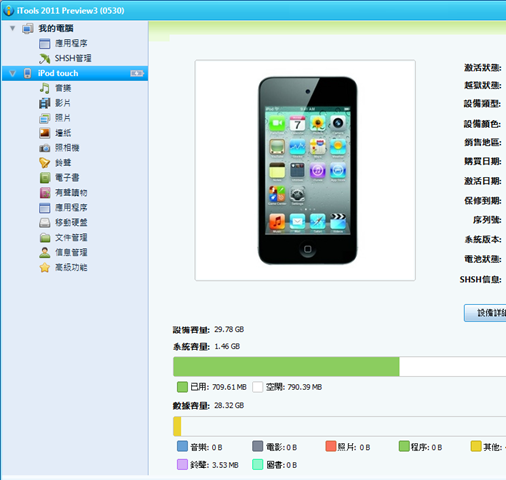This screenshot has height=480, width=506.
Task: Click the battery charging icon on iPod touch row
Action: 137,73
